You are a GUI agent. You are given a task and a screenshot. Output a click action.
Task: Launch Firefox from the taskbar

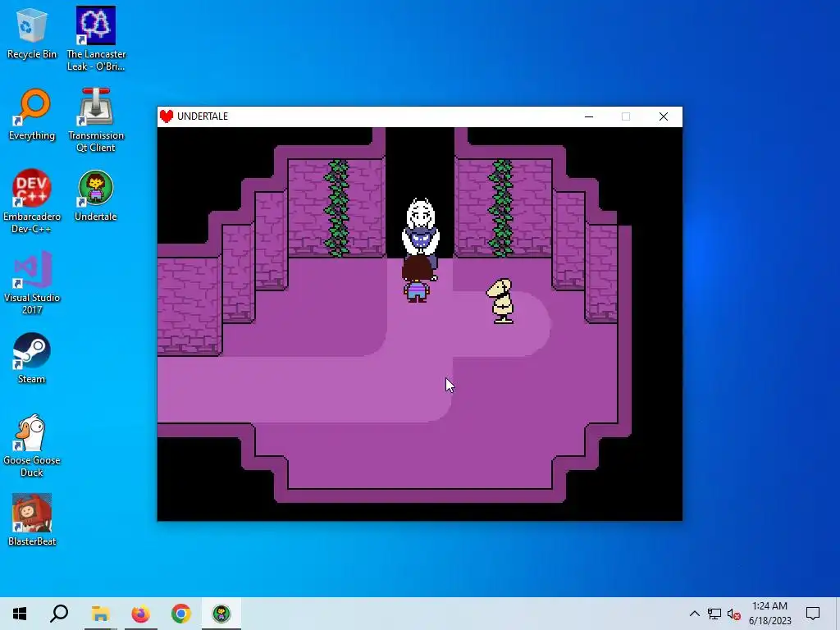coord(141,614)
